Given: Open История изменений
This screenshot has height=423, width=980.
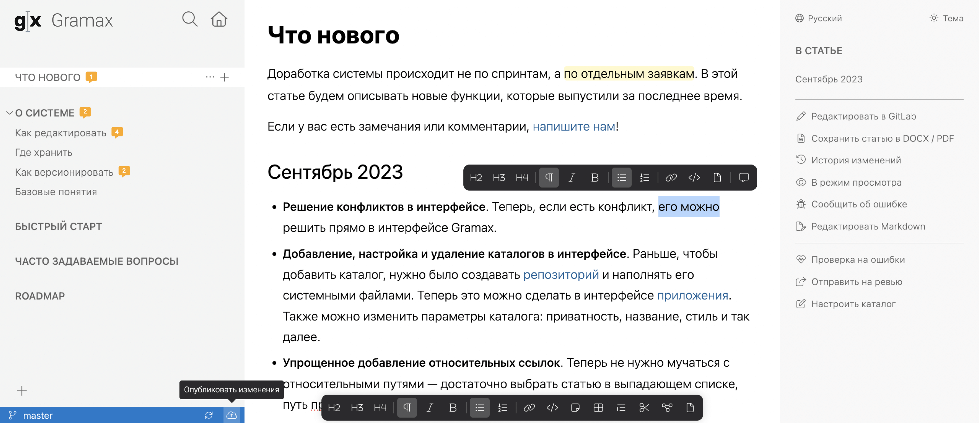Looking at the screenshot, I should point(848,160).
